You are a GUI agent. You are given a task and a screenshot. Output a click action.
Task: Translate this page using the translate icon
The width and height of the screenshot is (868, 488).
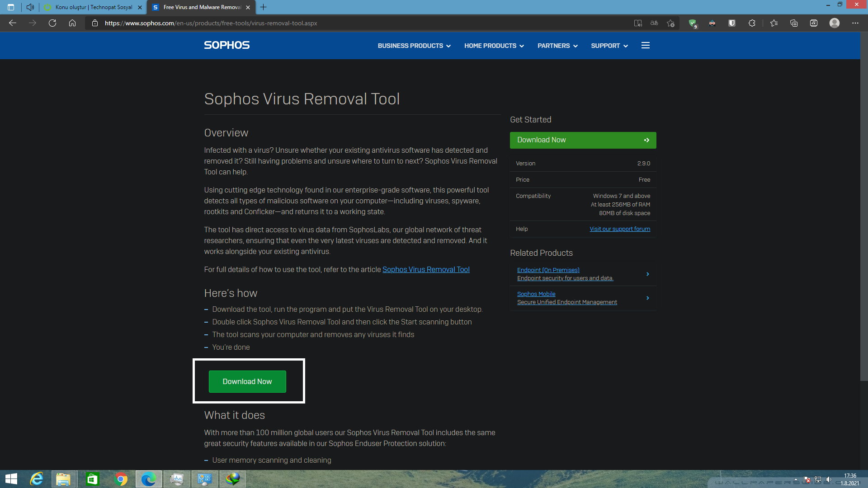tap(654, 23)
